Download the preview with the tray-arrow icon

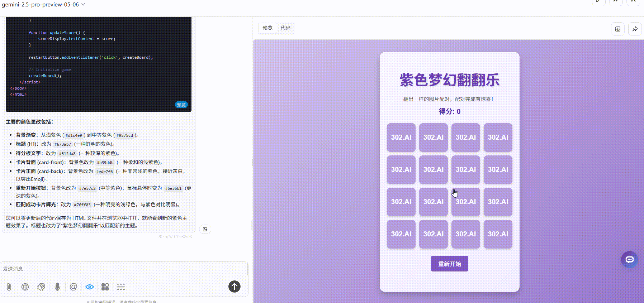[x=618, y=29]
